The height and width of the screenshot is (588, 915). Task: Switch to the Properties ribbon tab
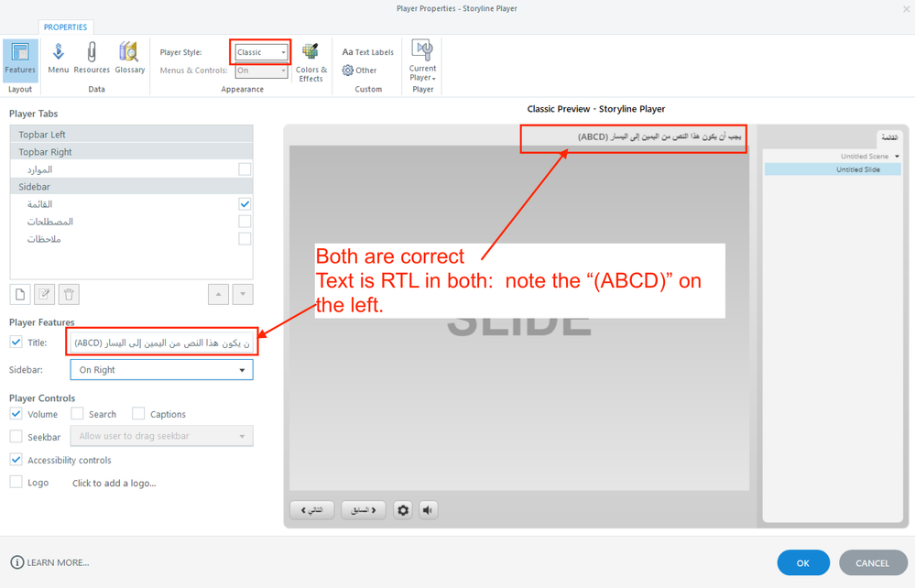65,27
